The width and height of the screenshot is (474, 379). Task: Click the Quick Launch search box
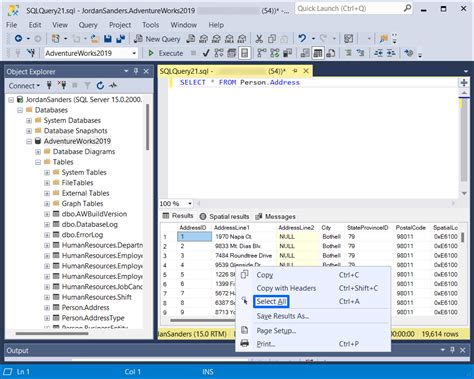(353, 9)
